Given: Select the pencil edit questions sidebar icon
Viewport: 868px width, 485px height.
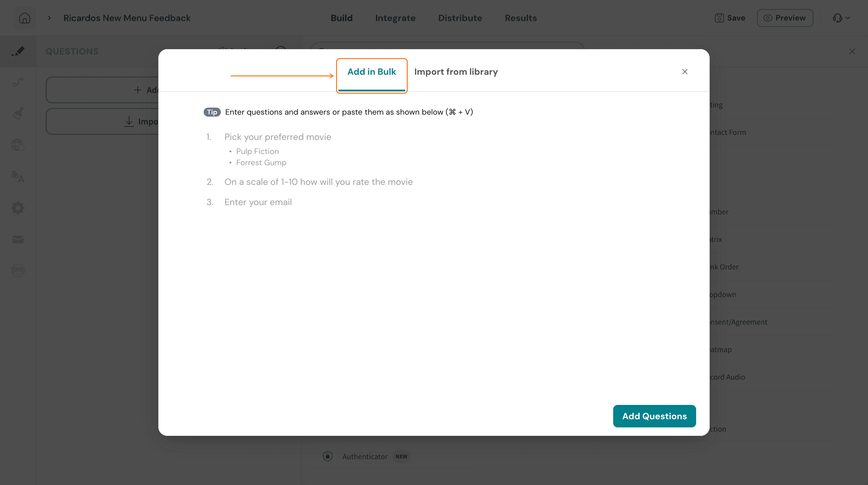Looking at the screenshot, I should 18,51.
